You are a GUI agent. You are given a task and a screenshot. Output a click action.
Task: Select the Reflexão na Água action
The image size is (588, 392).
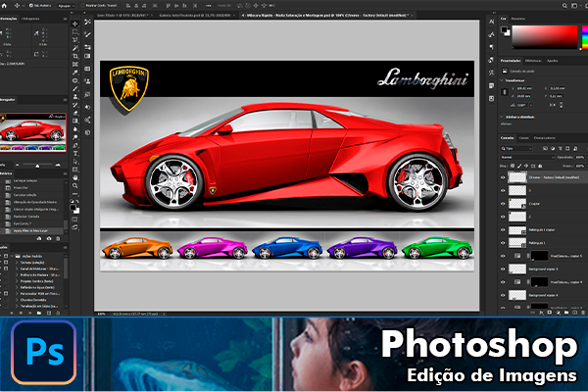point(37,287)
